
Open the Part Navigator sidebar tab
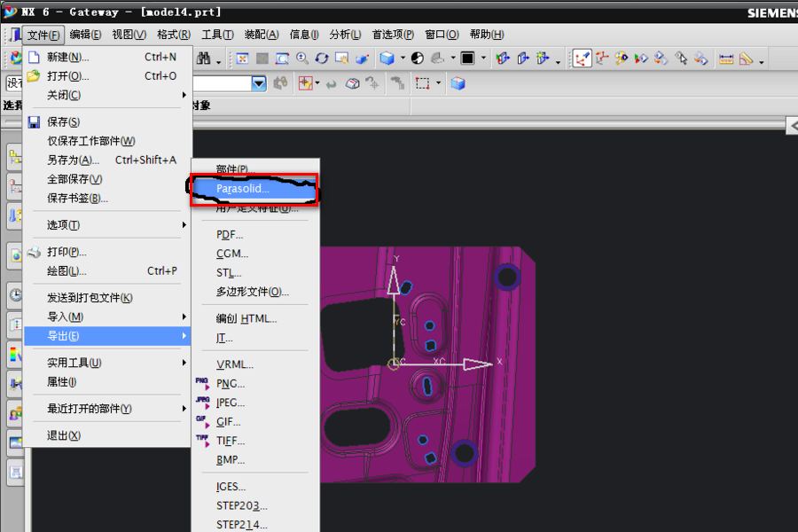coord(15,186)
